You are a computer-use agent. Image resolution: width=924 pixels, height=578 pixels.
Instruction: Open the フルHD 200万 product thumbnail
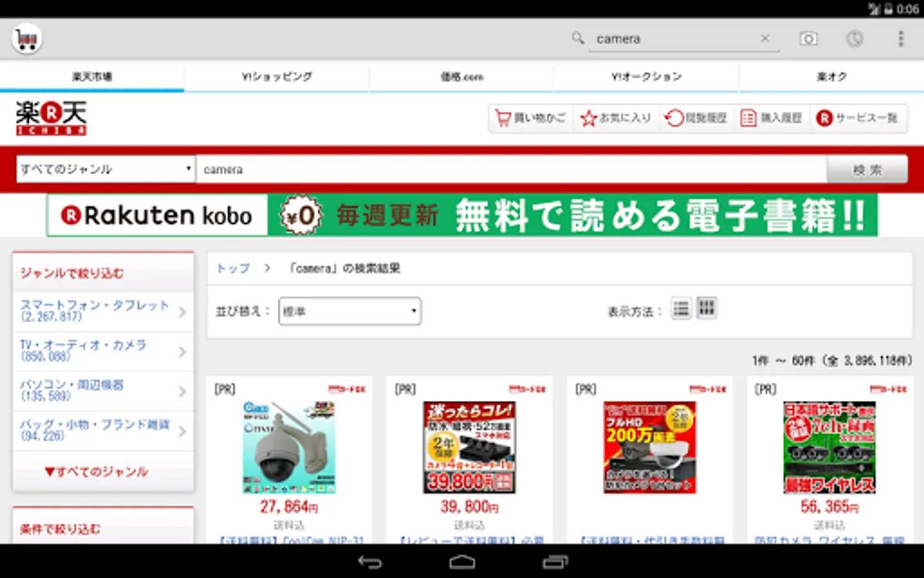pyautogui.click(x=649, y=447)
